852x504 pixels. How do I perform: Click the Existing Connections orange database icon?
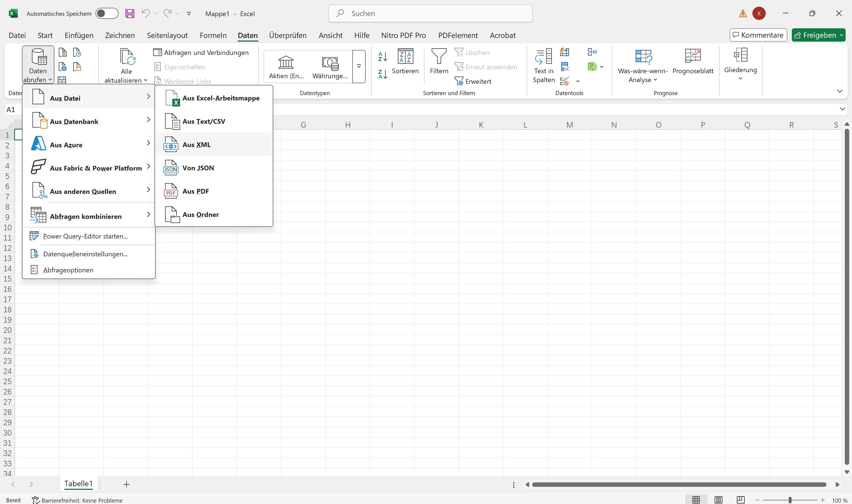point(77,67)
